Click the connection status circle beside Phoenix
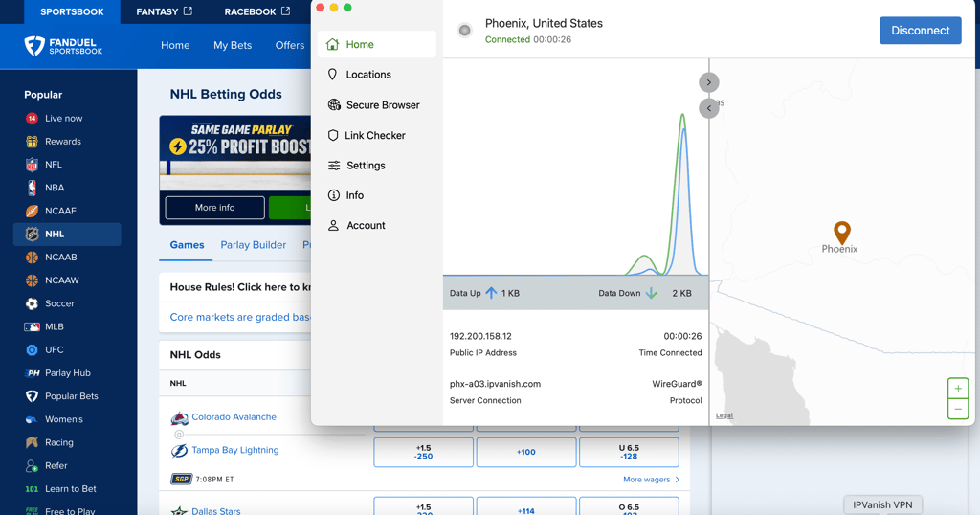This screenshot has height=515, width=980. coord(464,30)
